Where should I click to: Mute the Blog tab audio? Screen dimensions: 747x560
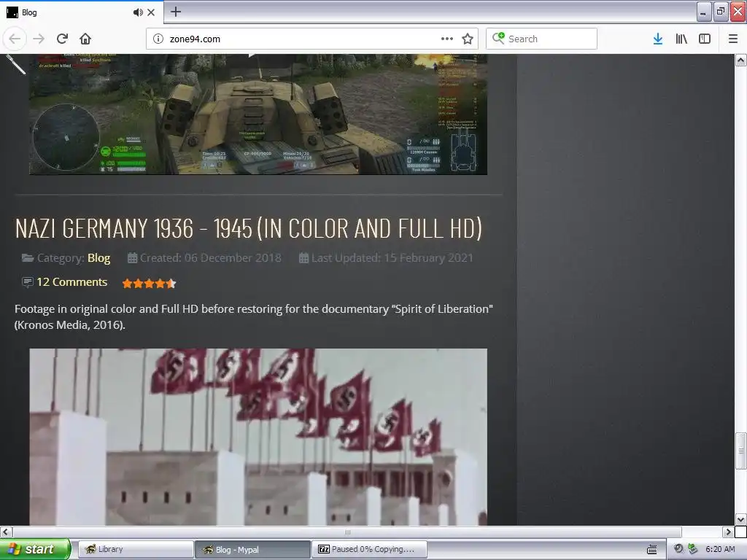[138, 12]
